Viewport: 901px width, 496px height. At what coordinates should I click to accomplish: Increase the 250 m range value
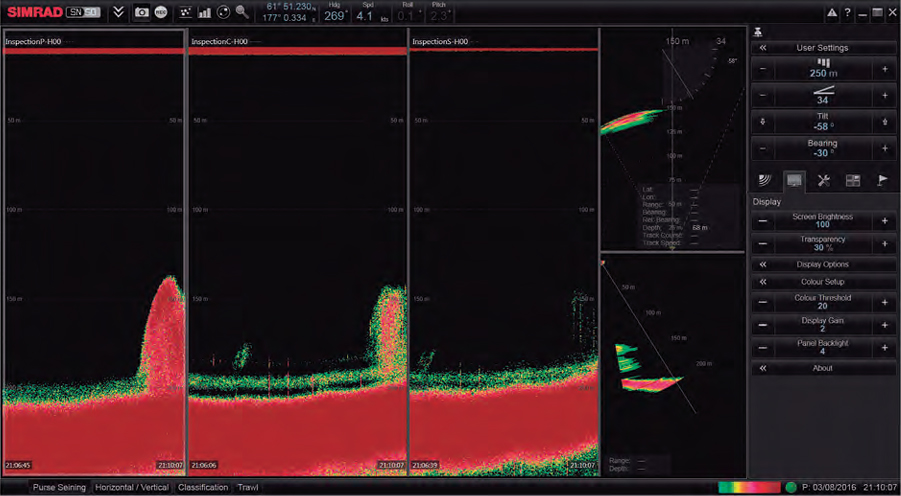884,70
